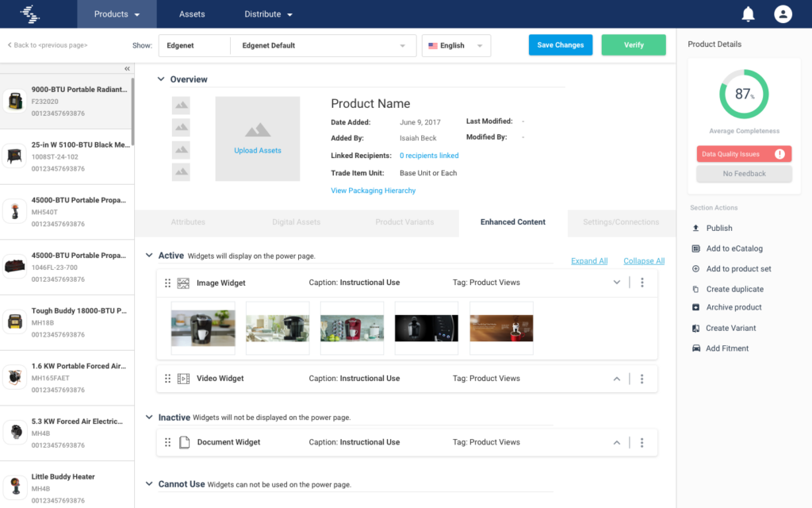Collapse the Cannot Use section
812x508 pixels.
(149, 483)
